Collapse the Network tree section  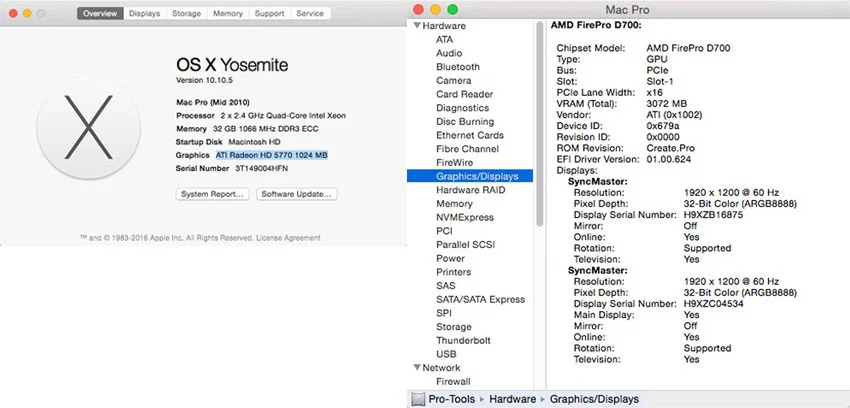[x=417, y=367]
